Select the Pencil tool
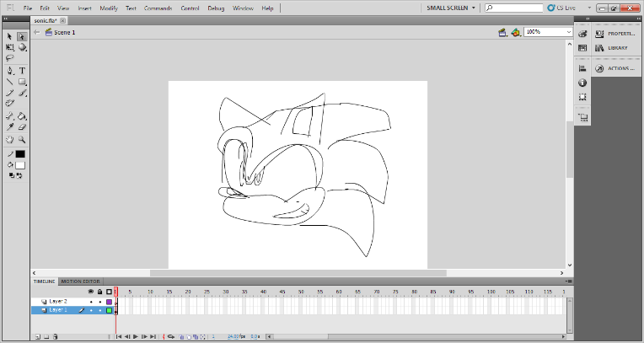The width and height of the screenshot is (644, 343). tap(10, 93)
